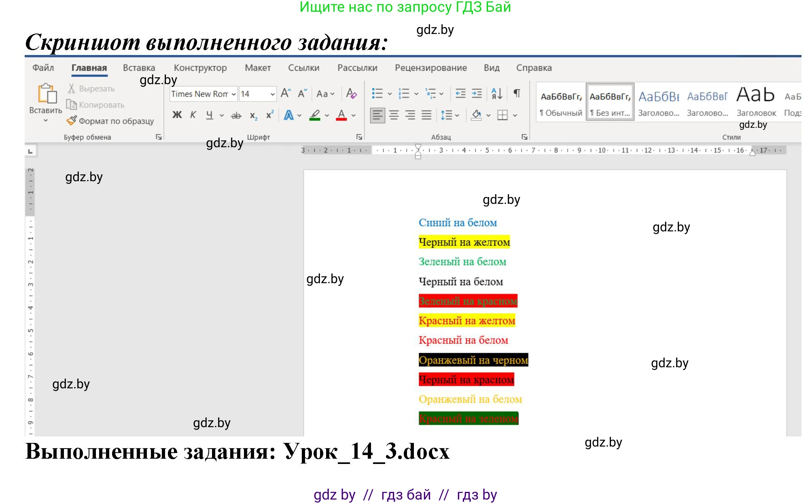812x504 pixels.
Task: Pick the red font color swatch А
Action: (x=341, y=115)
